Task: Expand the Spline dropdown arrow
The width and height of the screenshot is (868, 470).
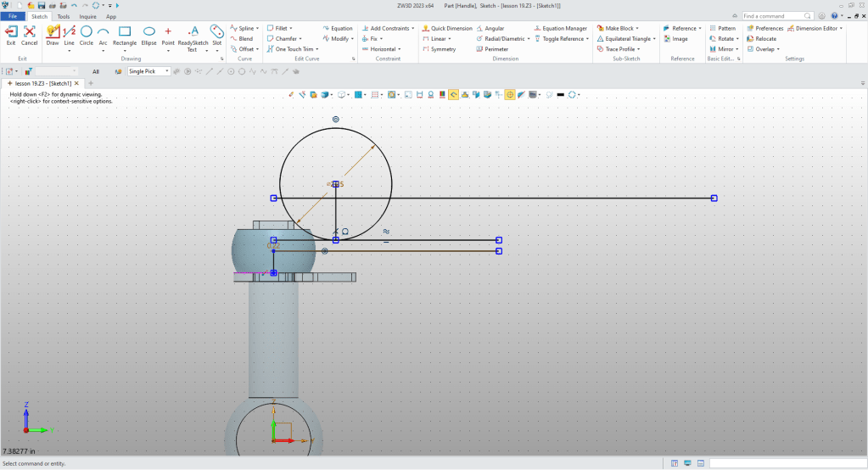Action: 256,28
